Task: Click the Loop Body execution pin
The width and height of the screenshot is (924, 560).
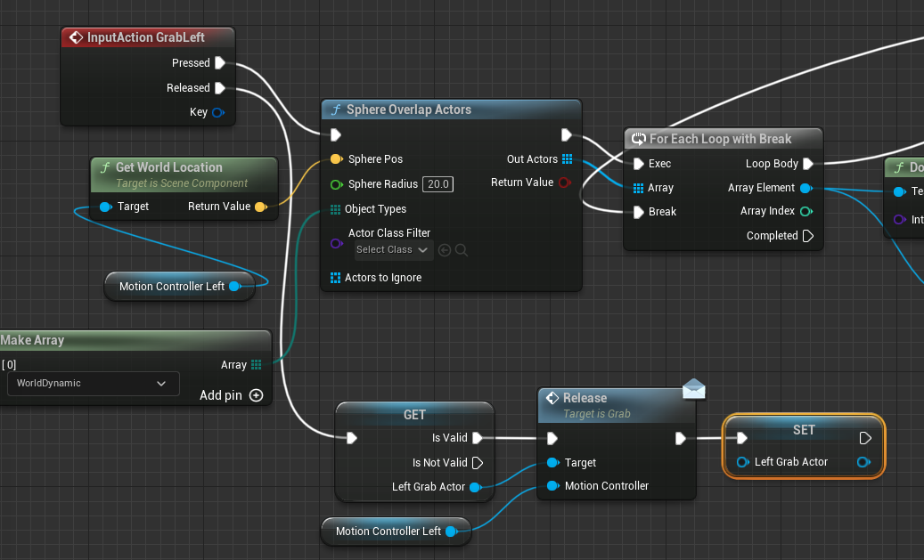Action: click(808, 164)
